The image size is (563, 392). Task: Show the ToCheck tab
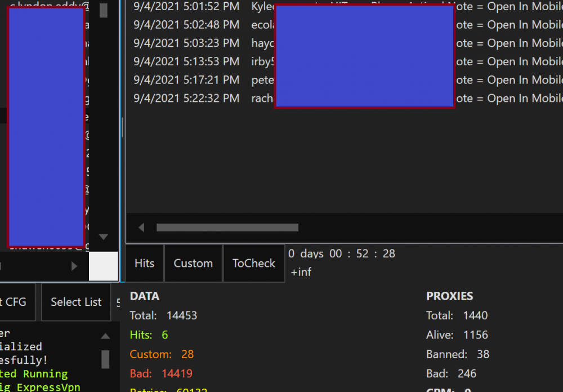click(x=254, y=263)
